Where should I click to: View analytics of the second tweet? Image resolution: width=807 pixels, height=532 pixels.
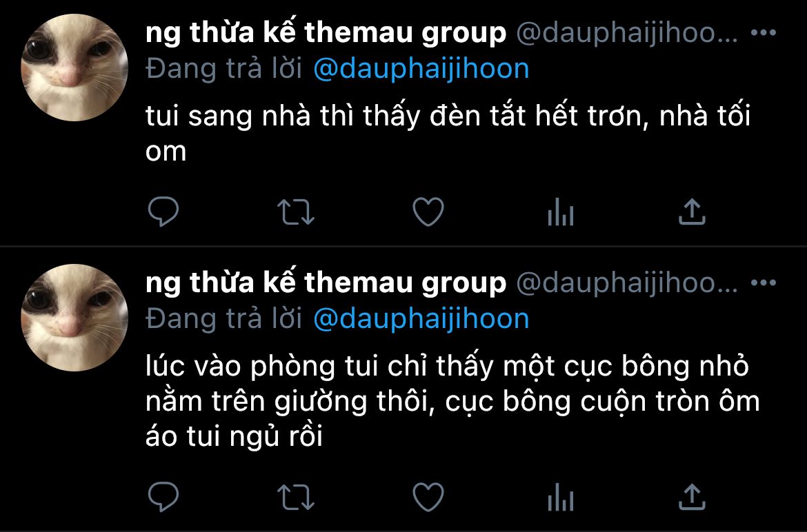tap(561, 497)
